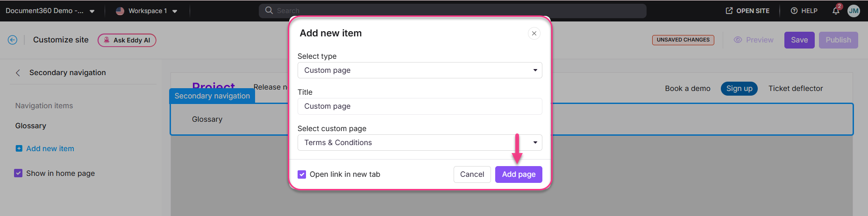Close the Add new item dialog
868x216 pixels.
(x=534, y=34)
